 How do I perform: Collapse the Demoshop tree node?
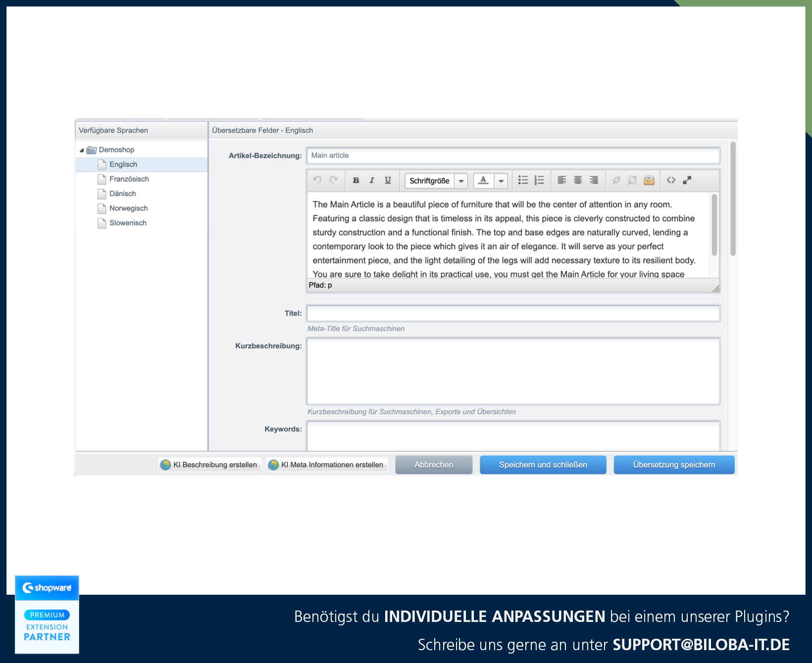(x=82, y=150)
